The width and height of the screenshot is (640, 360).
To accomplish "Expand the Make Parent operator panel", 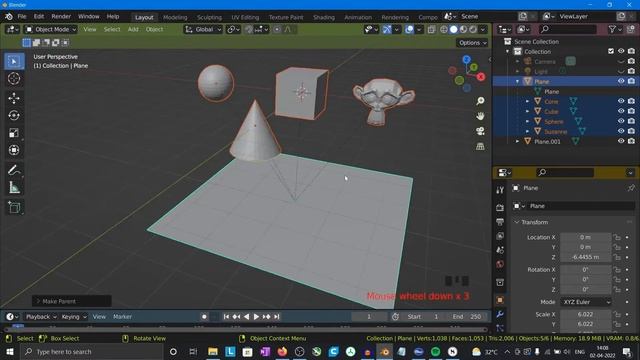I will point(71,301).
